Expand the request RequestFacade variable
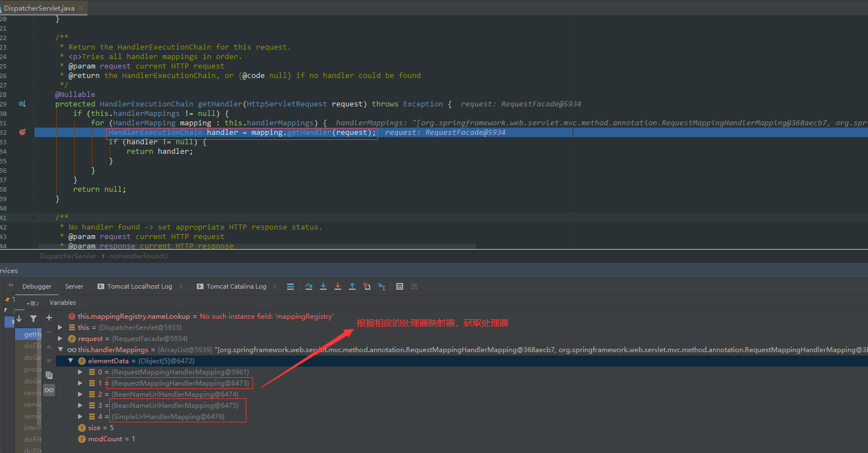 click(60, 339)
